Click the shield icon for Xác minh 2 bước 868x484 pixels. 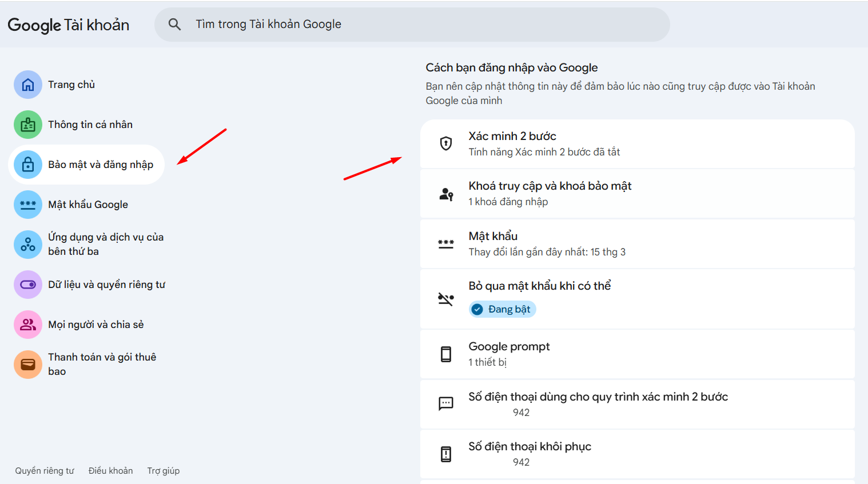(446, 143)
